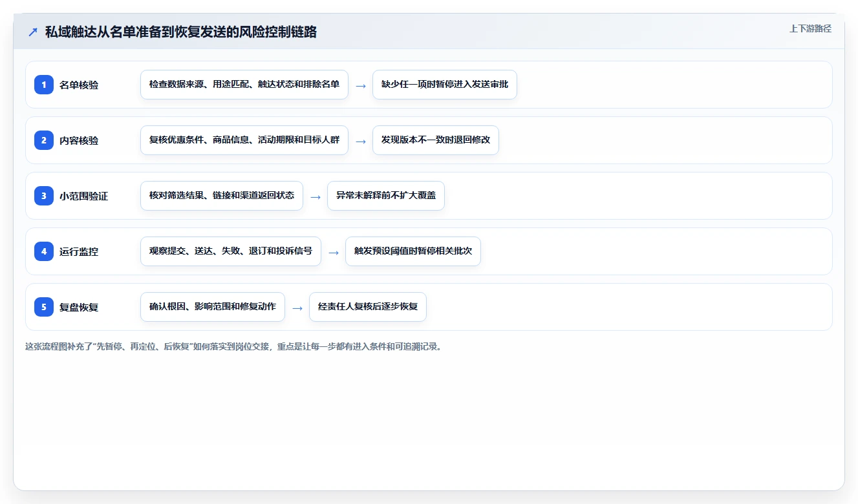Select step badge 2 for 内容核验
This screenshot has width=858, height=504.
[x=44, y=140]
